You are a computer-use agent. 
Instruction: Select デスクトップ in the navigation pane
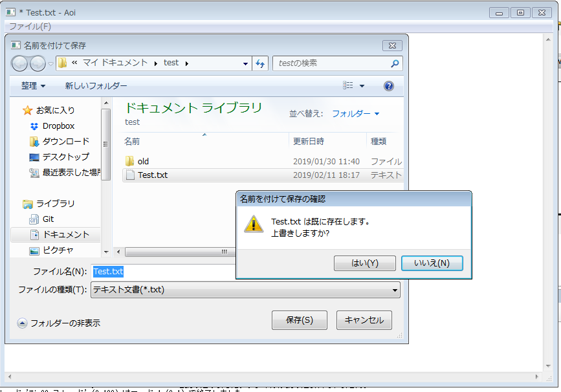[x=66, y=157]
